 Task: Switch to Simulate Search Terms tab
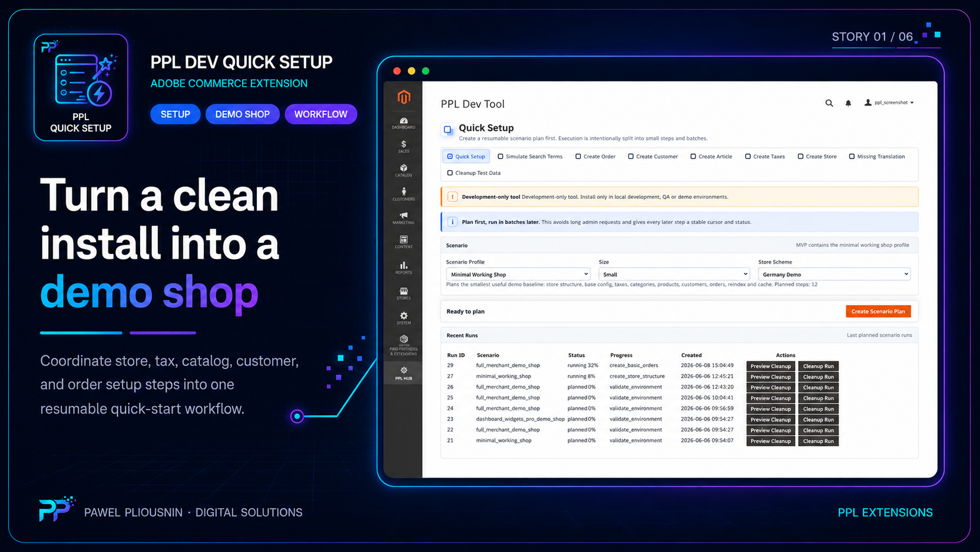(x=530, y=157)
